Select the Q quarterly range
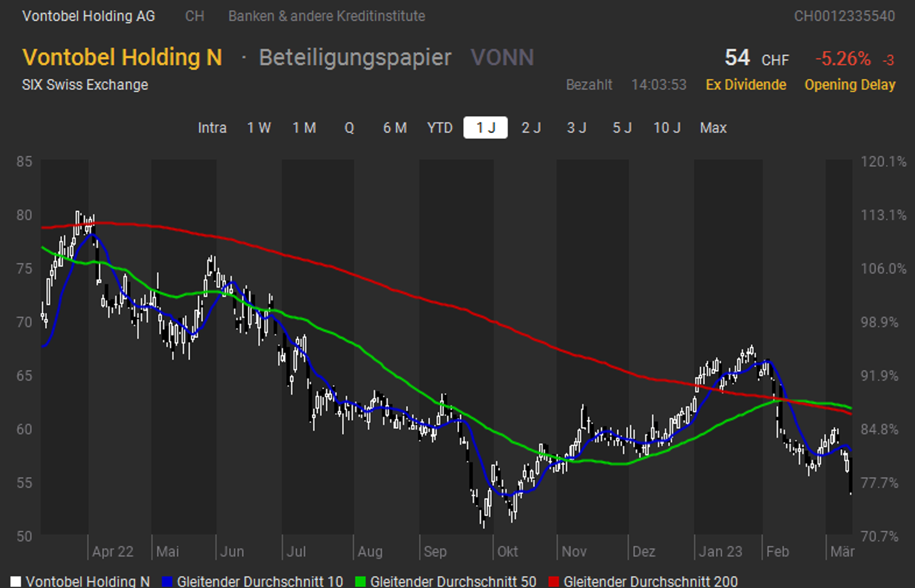Image resolution: width=915 pixels, height=588 pixels. tap(349, 127)
